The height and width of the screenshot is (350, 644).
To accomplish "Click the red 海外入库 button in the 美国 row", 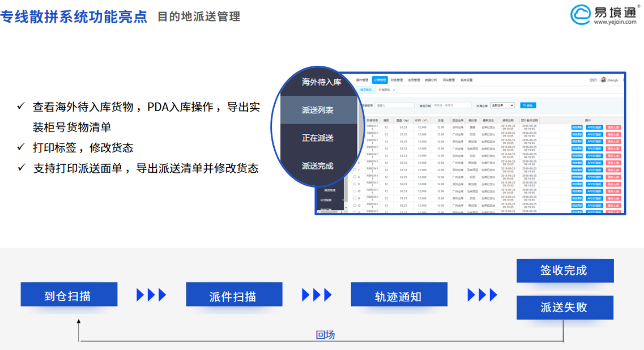I will 613,127.
